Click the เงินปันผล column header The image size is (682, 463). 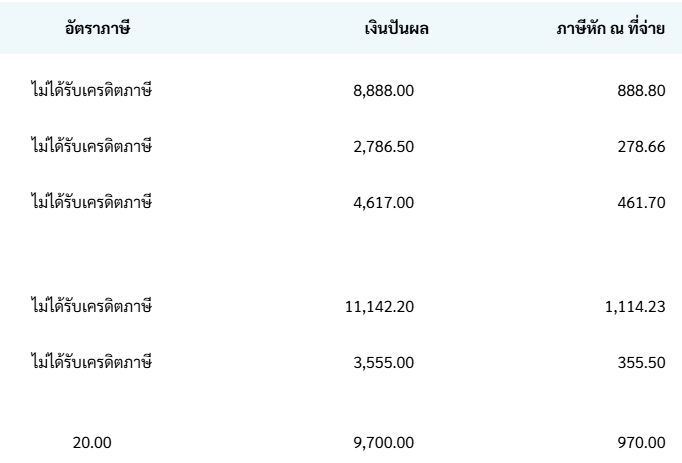click(396, 29)
